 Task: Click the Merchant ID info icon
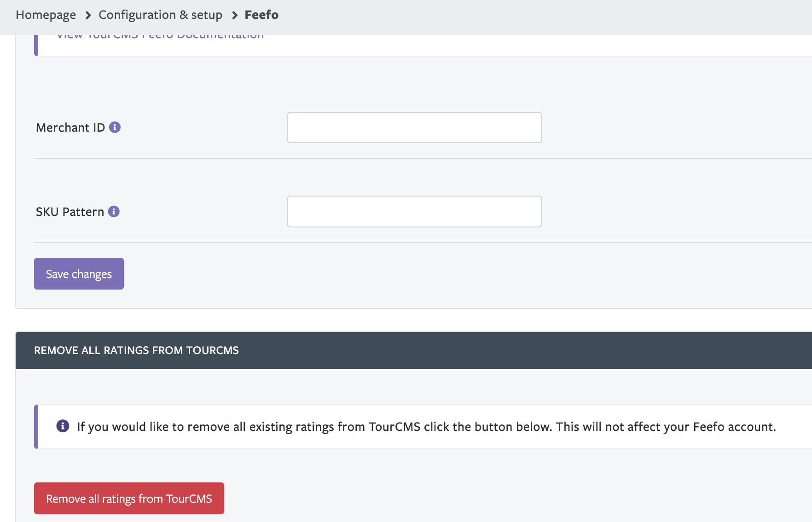coord(115,127)
